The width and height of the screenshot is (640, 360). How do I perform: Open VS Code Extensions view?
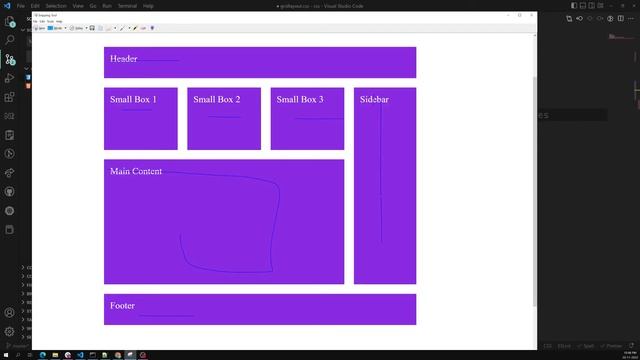(x=9, y=97)
